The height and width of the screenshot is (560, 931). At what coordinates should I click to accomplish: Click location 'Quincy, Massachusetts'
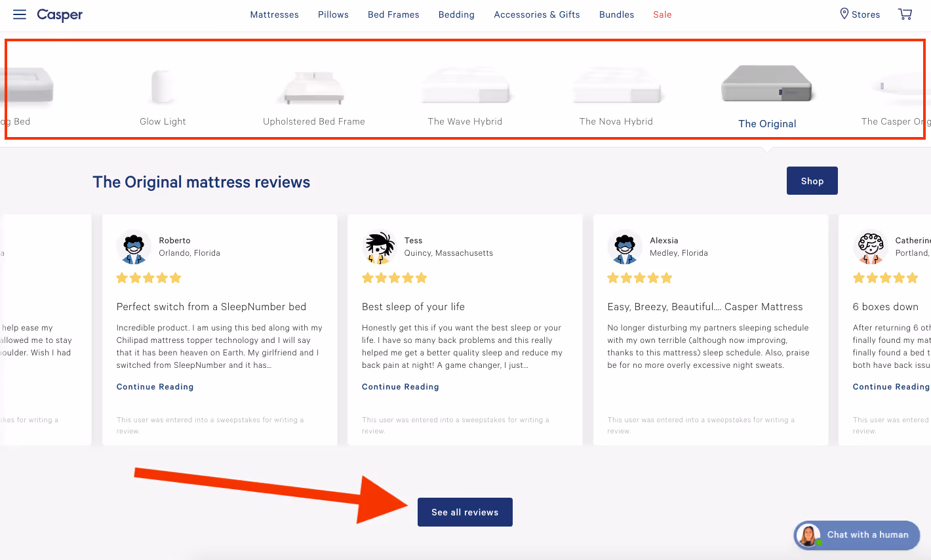point(448,253)
